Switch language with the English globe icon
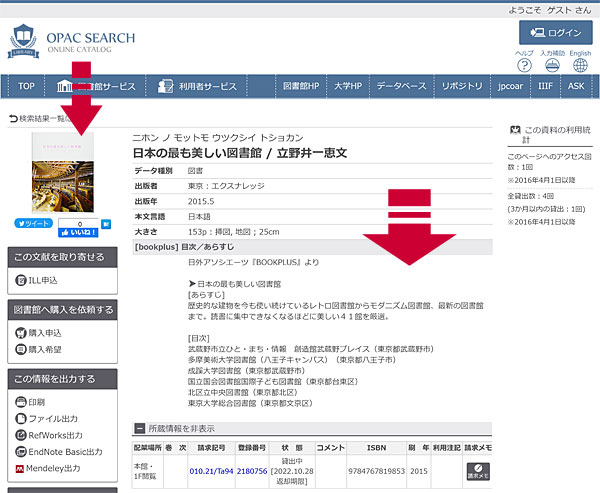This screenshot has height=493, width=600. tap(580, 65)
